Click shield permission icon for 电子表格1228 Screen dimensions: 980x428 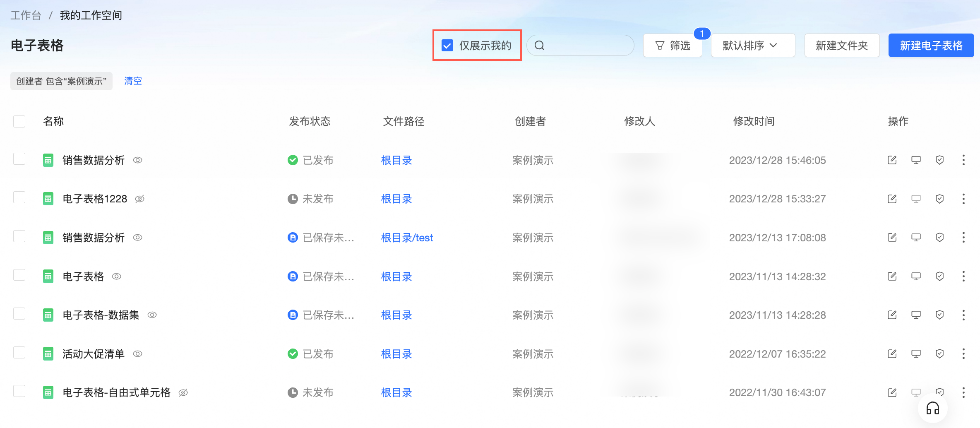click(940, 199)
